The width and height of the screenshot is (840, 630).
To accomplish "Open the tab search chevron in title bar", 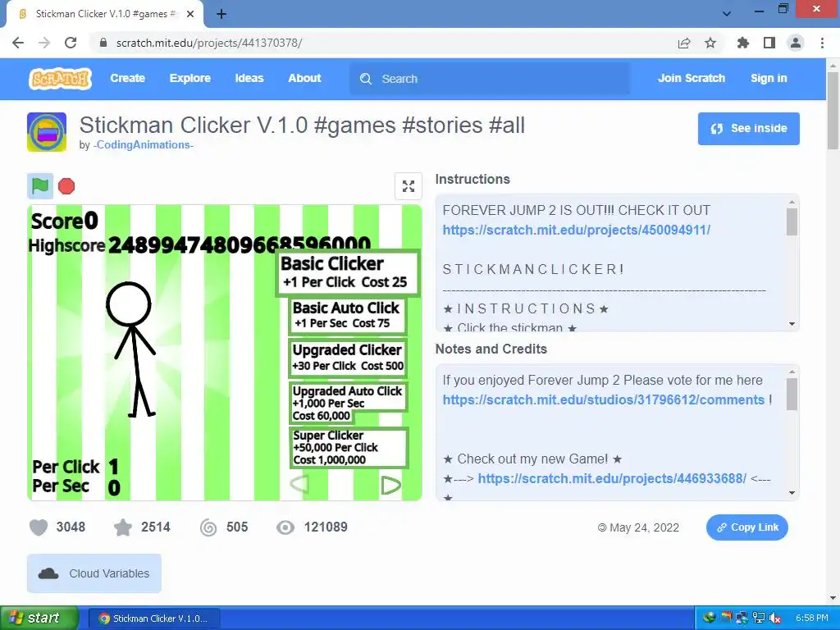I will click(x=727, y=13).
